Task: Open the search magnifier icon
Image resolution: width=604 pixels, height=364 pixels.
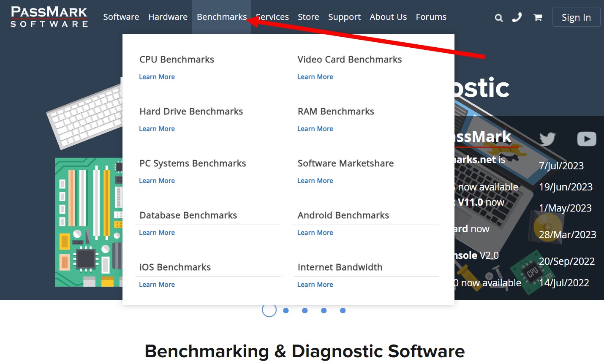Action: tap(499, 18)
